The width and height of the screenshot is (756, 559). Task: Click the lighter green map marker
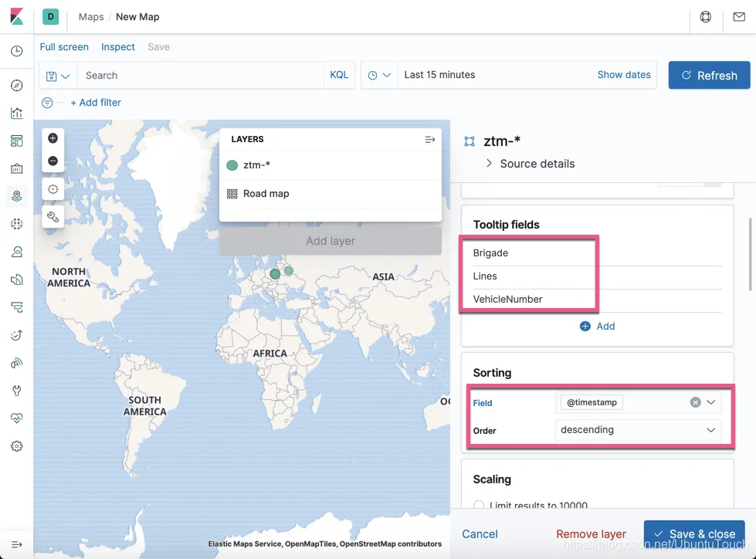click(288, 270)
